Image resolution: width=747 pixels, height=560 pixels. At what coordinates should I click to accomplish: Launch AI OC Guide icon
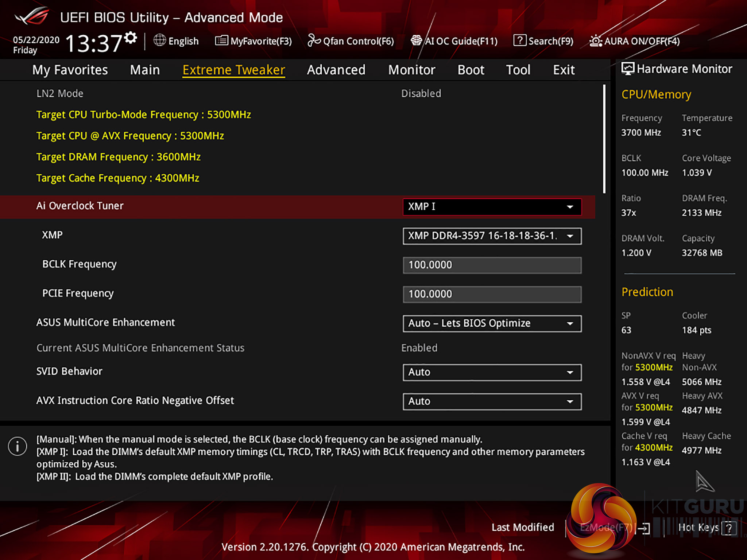click(x=416, y=40)
